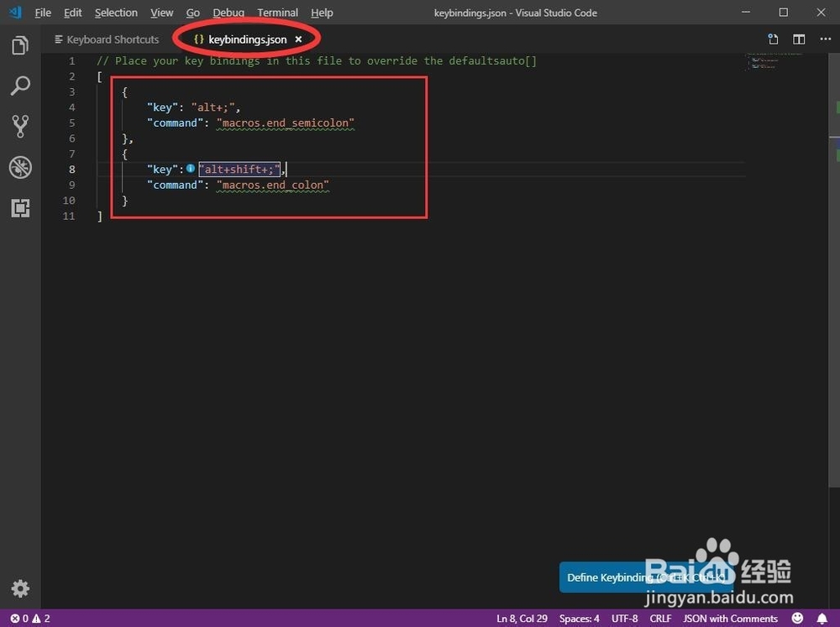Open the errors and warnings status indicator

coord(30,619)
